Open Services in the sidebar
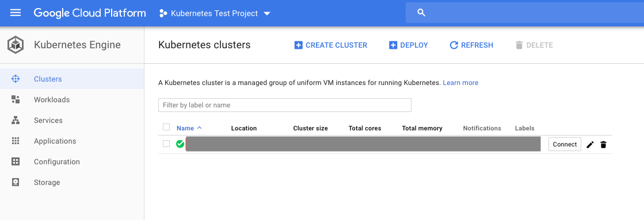This screenshot has width=644, height=220. pyautogui.click(x=72, y=121)
